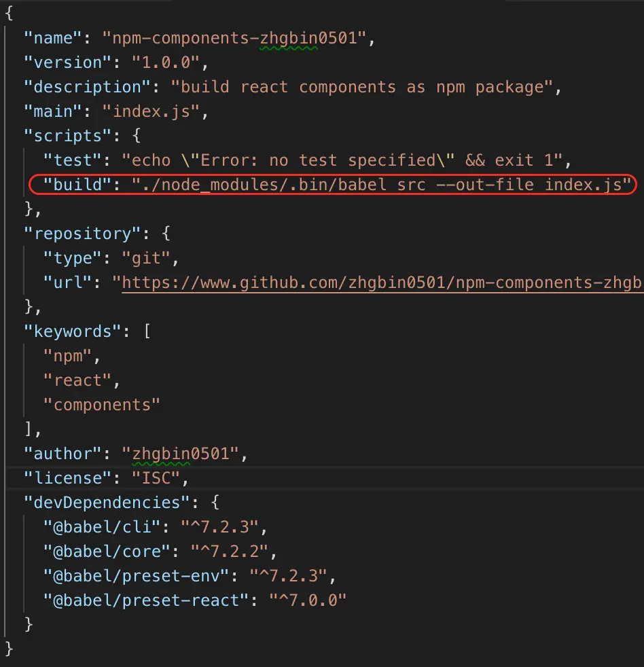Click the "name" key
Image resolution: width=644 pixels, height=667 pixels.
(x=52, y=38)
